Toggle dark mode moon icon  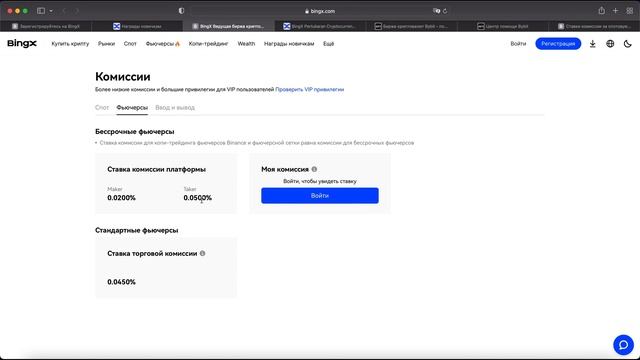628,44
